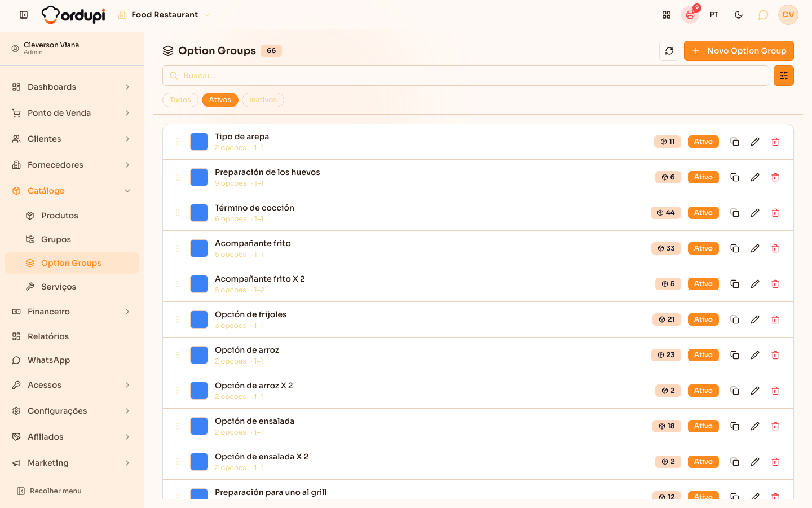Image resolution: width=812 pixels, height=508 pixels.
Task: Edit the Tipo de arepa group
Action: [755, 142]
